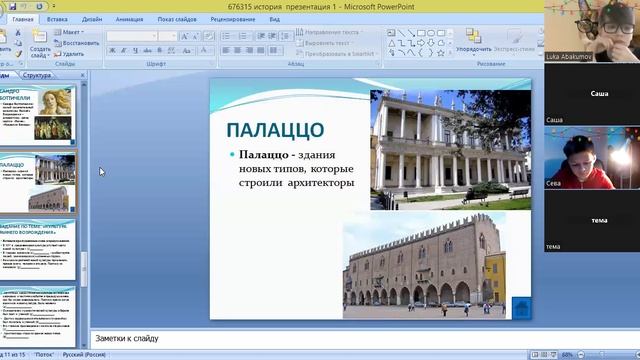The height and width of the screenshot is (360, 640).
Task: Click the Создать слайд new slide icon
Action: click(x=40, y=37)
